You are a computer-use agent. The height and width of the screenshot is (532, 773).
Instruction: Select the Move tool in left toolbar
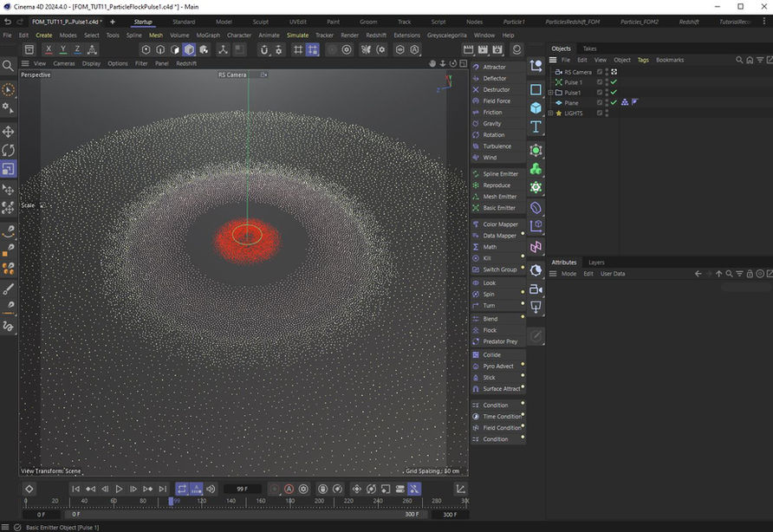pyautogui.click(x=9, y=132)
